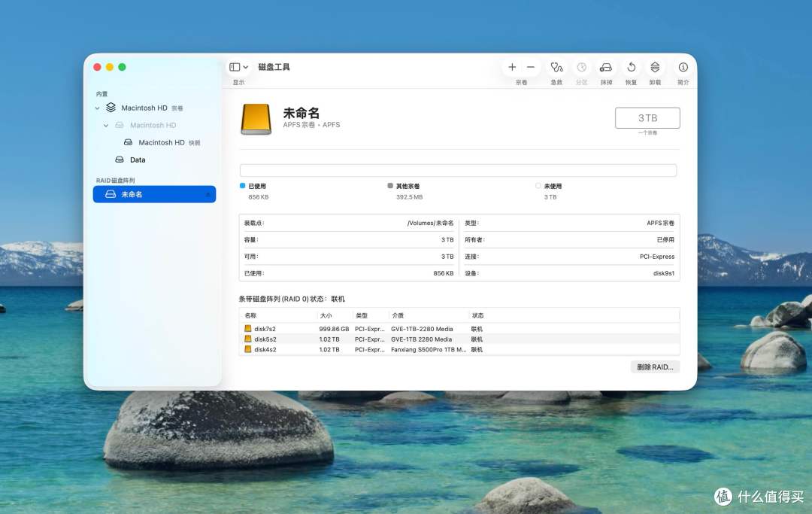This screenshot has height=514, width=812.
Task: Click the drive icon beside Data
Action: coord(120,160)
